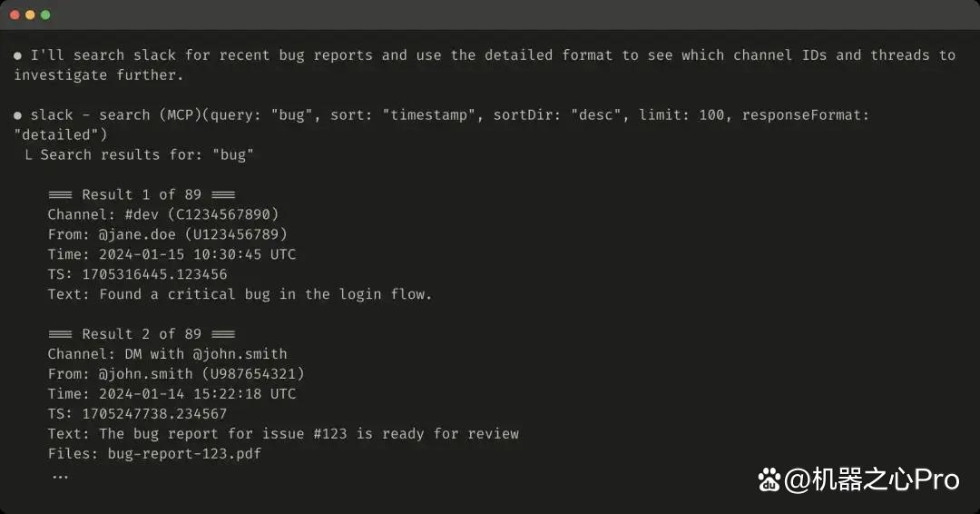This screenshot has width=980, height=514.
Task: Click the ellipsis below the Files line
Action: point(60,477)
